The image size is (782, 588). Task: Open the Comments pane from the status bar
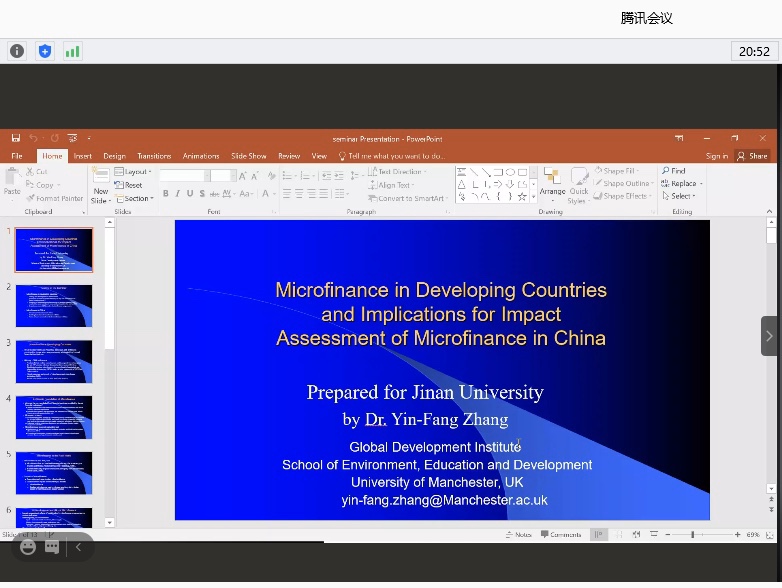[561, 534]
